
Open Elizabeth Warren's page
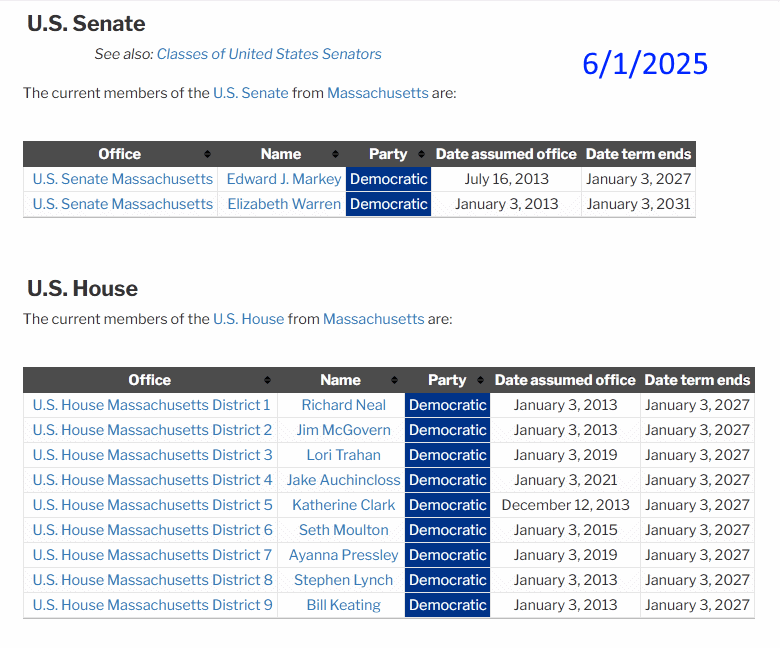click(x=284, y=204)
